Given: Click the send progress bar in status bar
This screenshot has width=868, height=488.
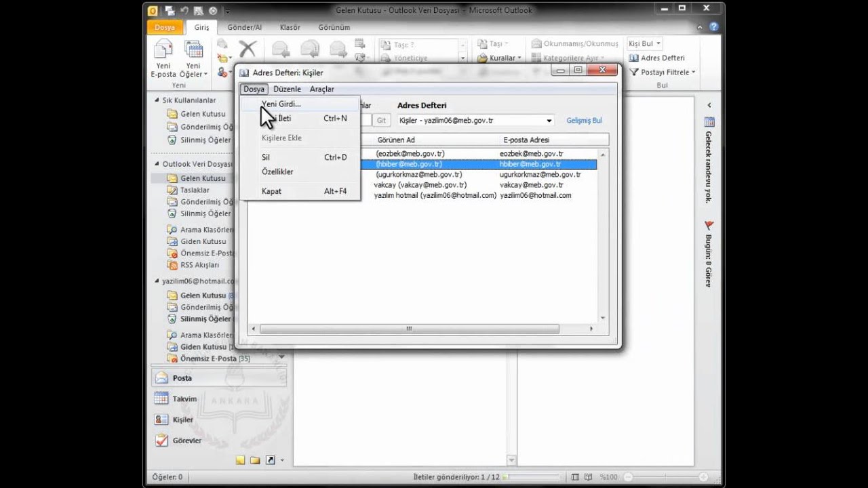Looking at the screenshot, I should click(532, 477).
